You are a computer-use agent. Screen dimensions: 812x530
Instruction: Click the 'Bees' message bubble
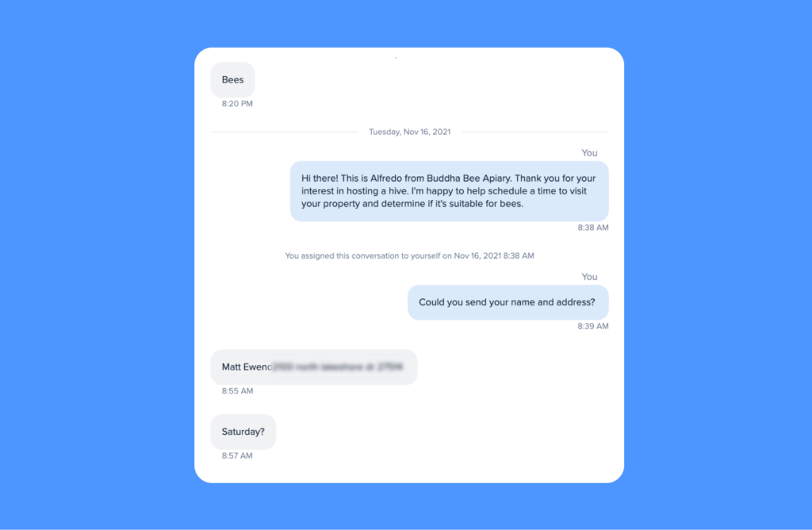coord(232,80)
